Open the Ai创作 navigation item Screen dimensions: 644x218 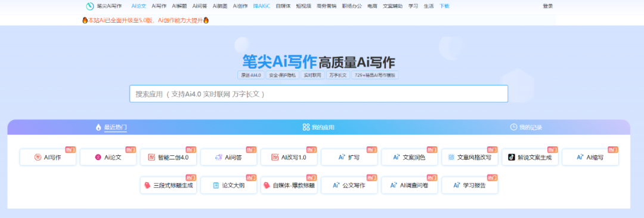click(240, 6)
